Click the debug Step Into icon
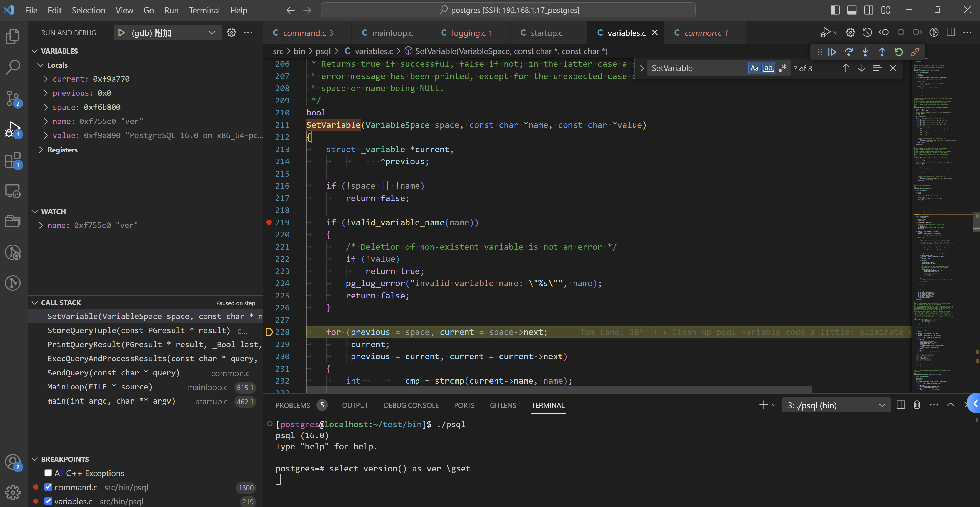 pyautogui.click(x=865, y=52)
